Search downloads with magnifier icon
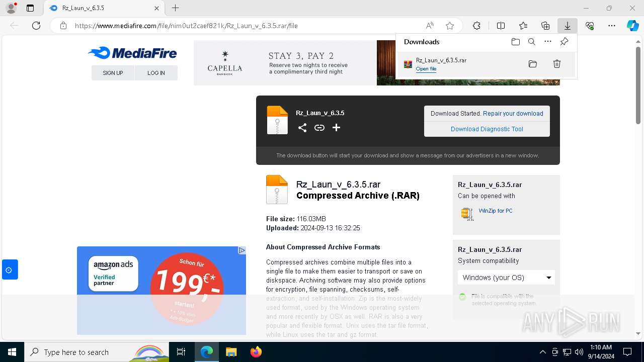644x362 pixels. pos(531,42)
